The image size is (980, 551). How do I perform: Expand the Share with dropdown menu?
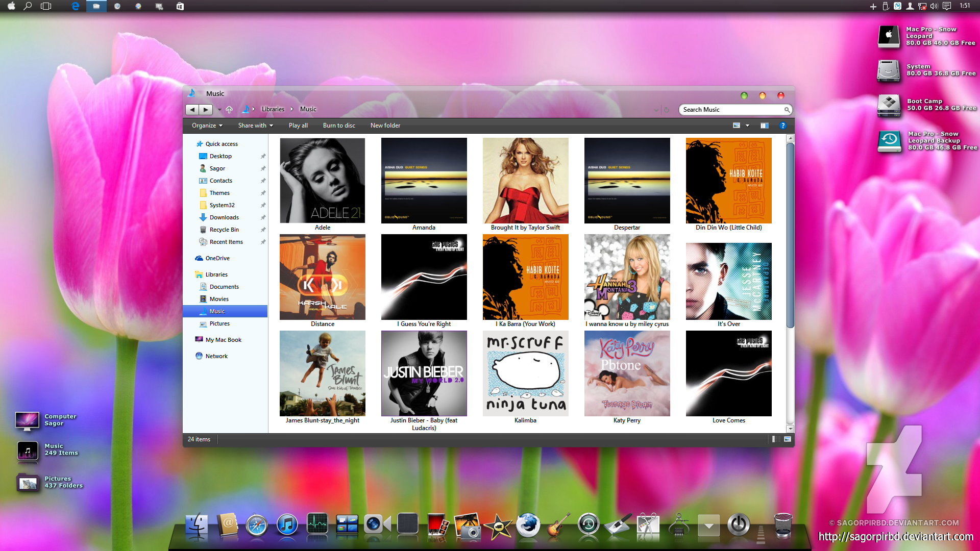click(x=255, y=125)
